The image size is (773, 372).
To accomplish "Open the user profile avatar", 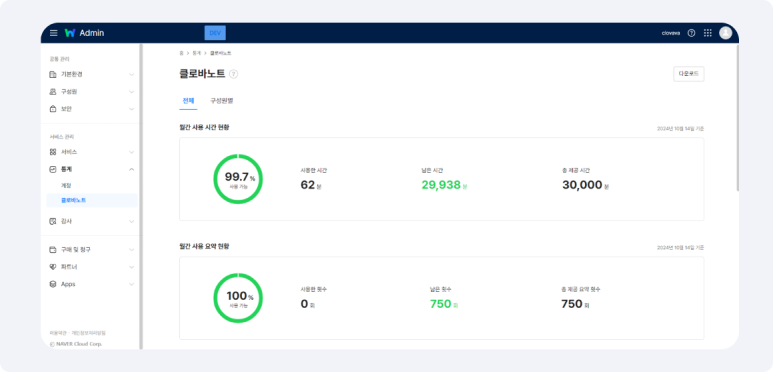I will click(x=726, y=33).
